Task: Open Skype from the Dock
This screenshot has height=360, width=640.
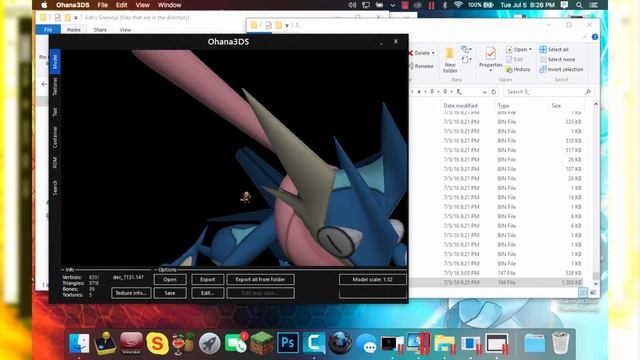Action: coord(157,343)
